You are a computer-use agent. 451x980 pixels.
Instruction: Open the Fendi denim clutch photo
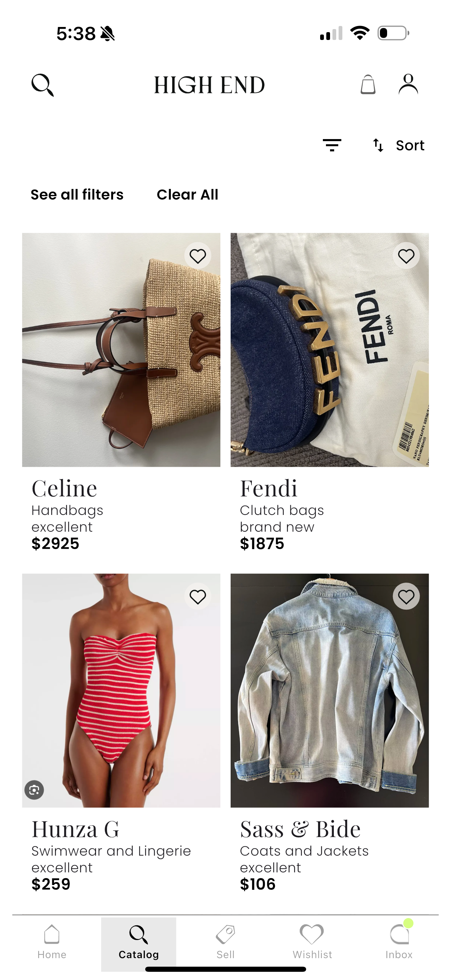(330, 350)
